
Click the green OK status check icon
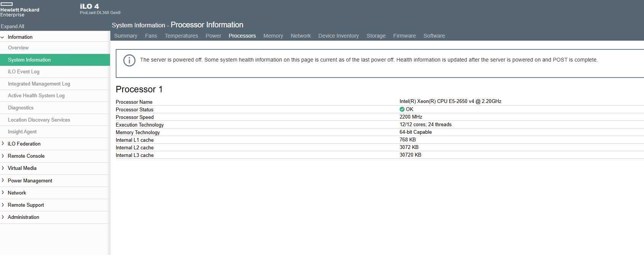(x=402, y=109)
